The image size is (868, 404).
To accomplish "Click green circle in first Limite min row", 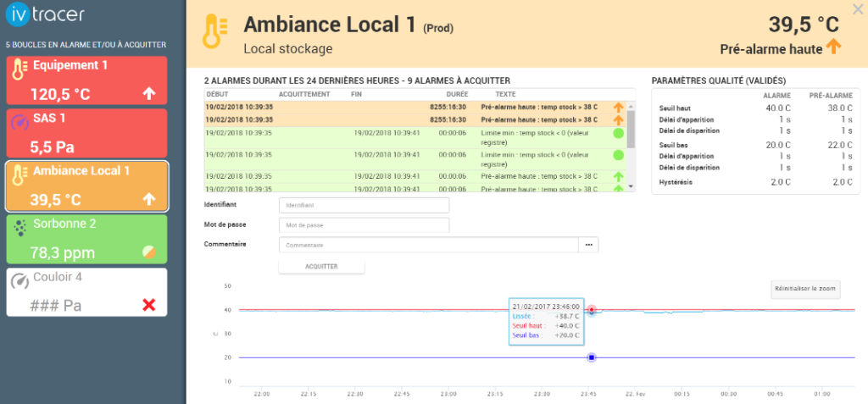I will pyautogui.click(x=618, y=133).
